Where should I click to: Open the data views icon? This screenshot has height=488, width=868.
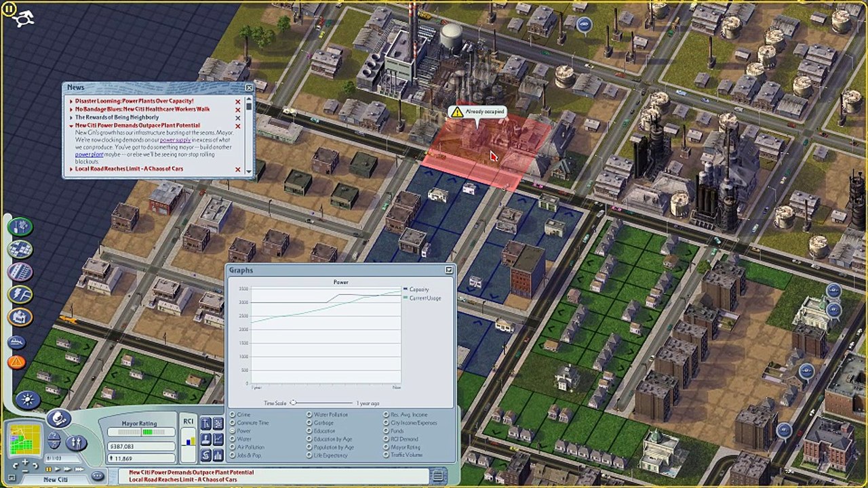[x=218, y=424]
